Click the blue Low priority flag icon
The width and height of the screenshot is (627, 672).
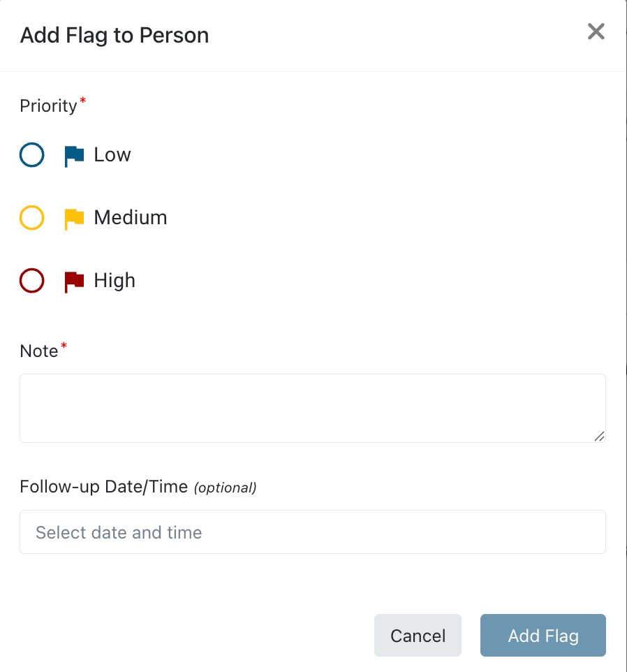click(74, 156)
